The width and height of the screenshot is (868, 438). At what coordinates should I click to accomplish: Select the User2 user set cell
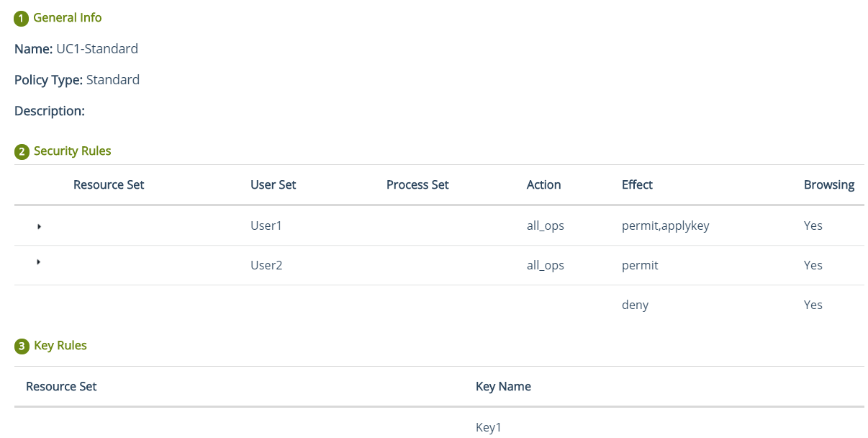point(266,266)
